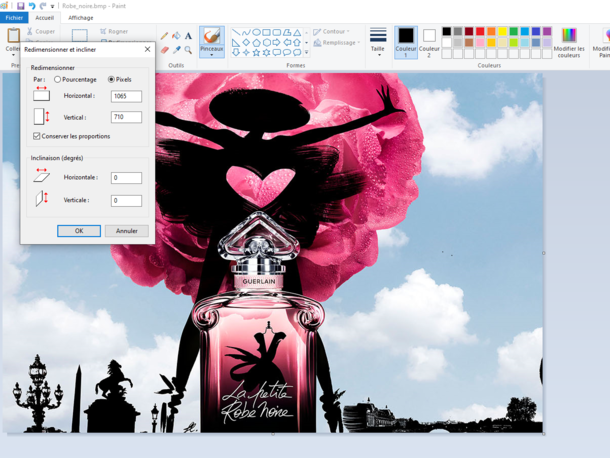The image size is (610, 458).
Task: Choose the oval shape
Action: [x=256, y=32]
